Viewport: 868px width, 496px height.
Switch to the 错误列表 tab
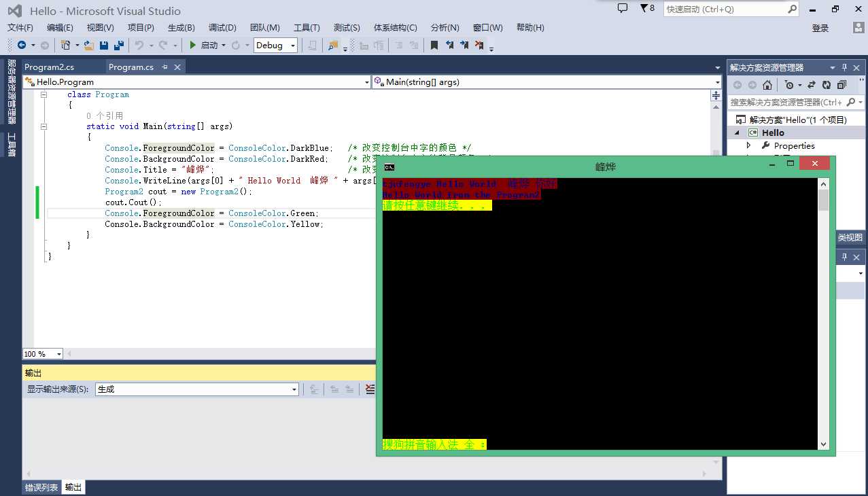[x=41, y=488]
